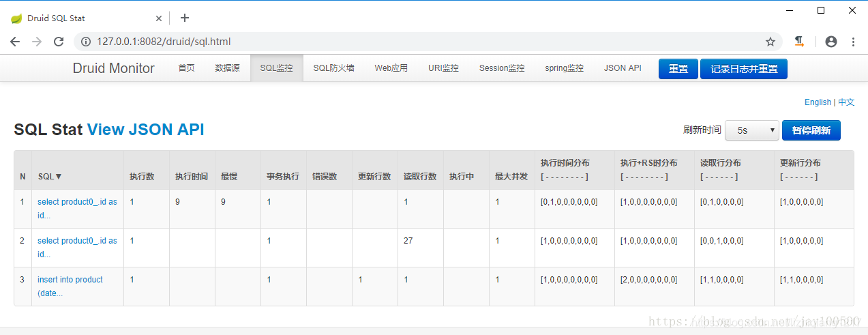Switch language to English
The height and width of the screenshot is (335, 868).
click(818, 102)
